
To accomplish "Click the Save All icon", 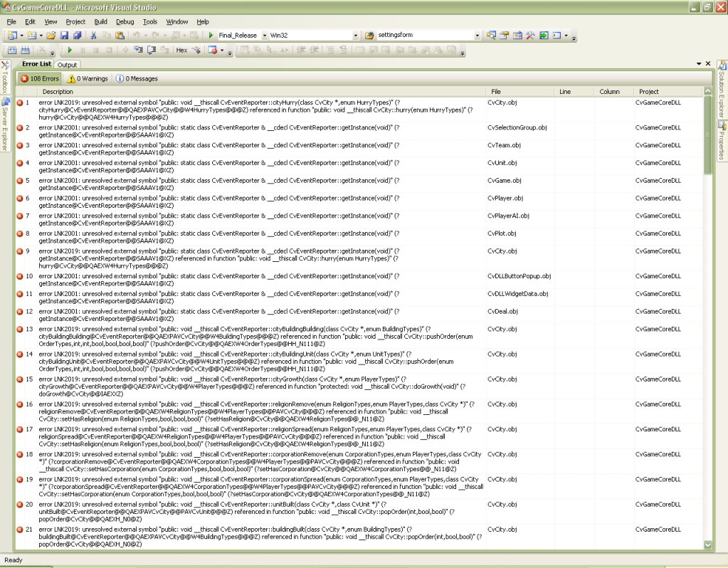I will [x=76, y=35].
